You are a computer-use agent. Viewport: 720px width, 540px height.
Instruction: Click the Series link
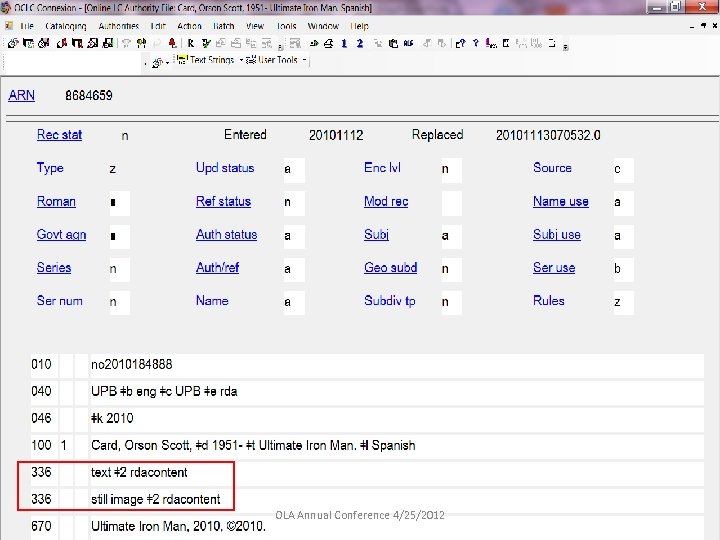(x=54, y=268)
